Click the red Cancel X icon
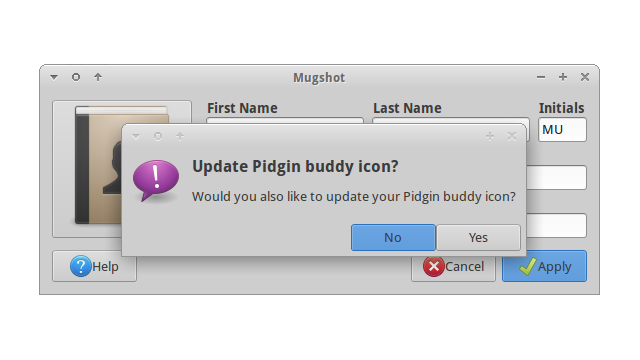Viewport: 640px width, 360px height. tap(433, 266)
